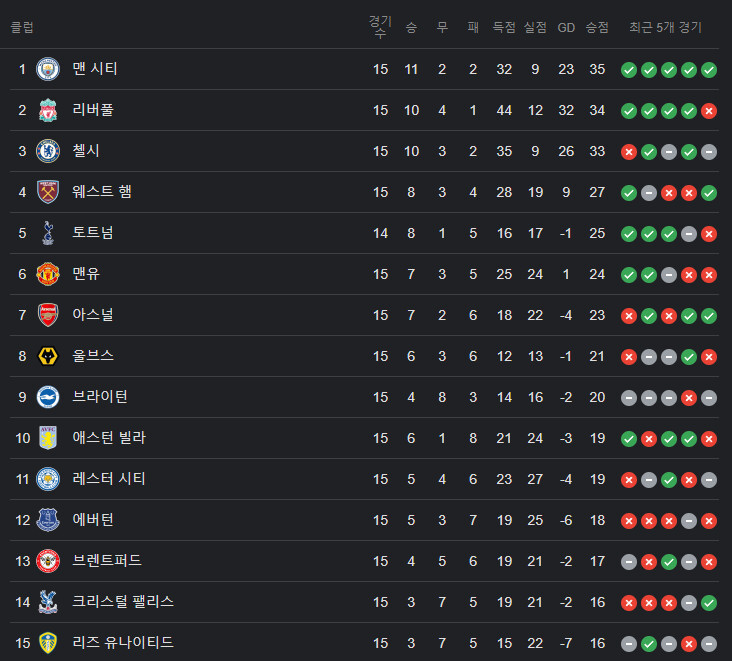Viewport: 732px width, 661px height.
Task: Click the GD column header
Action: (x=566, y=28)
